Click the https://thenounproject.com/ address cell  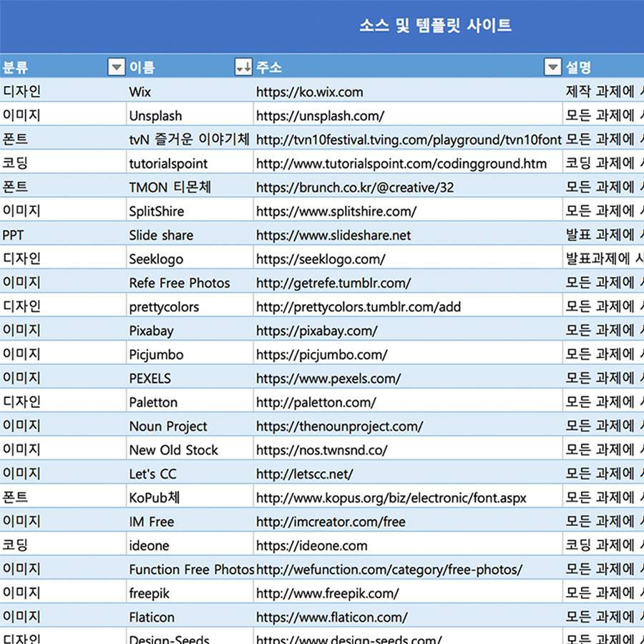408,426
